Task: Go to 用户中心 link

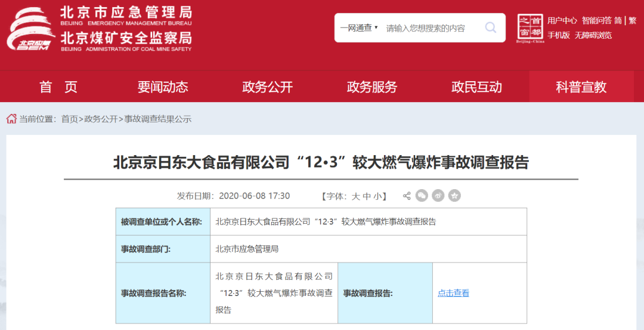Action: tap(562, 20)
